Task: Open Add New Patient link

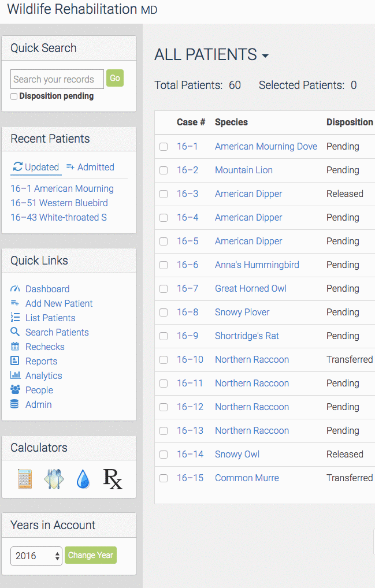Action: point(59,303)
